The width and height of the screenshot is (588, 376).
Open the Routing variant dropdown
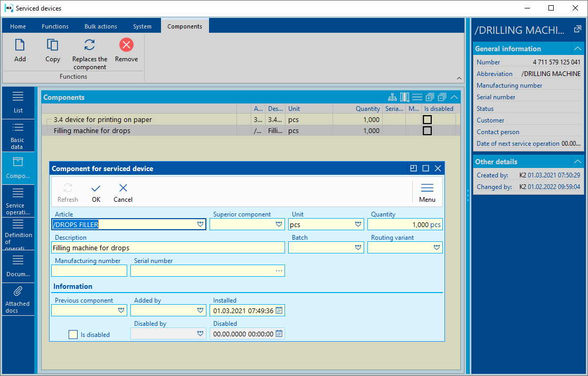pyautogui.click(x=437, y=247)
